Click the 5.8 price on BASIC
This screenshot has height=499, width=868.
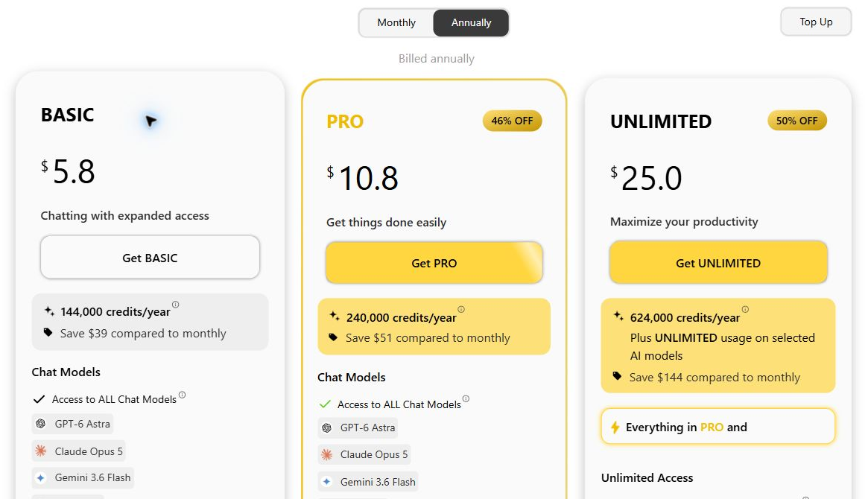point(74,171)
